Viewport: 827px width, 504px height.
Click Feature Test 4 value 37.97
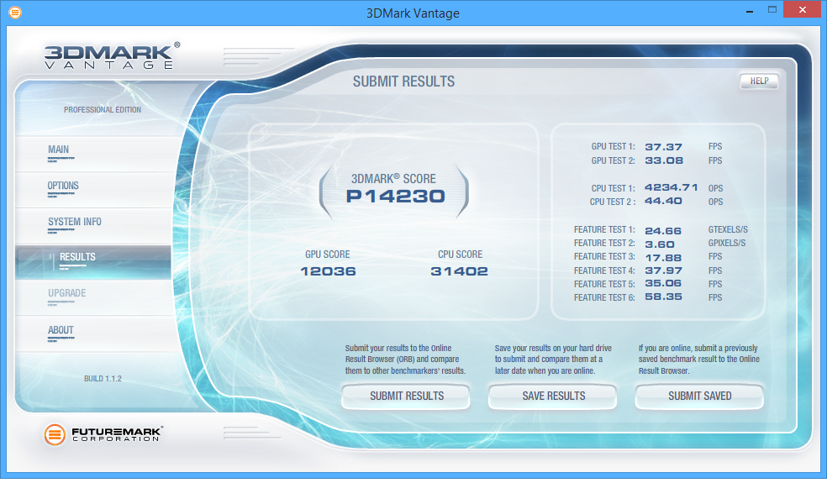coord(663,270)
